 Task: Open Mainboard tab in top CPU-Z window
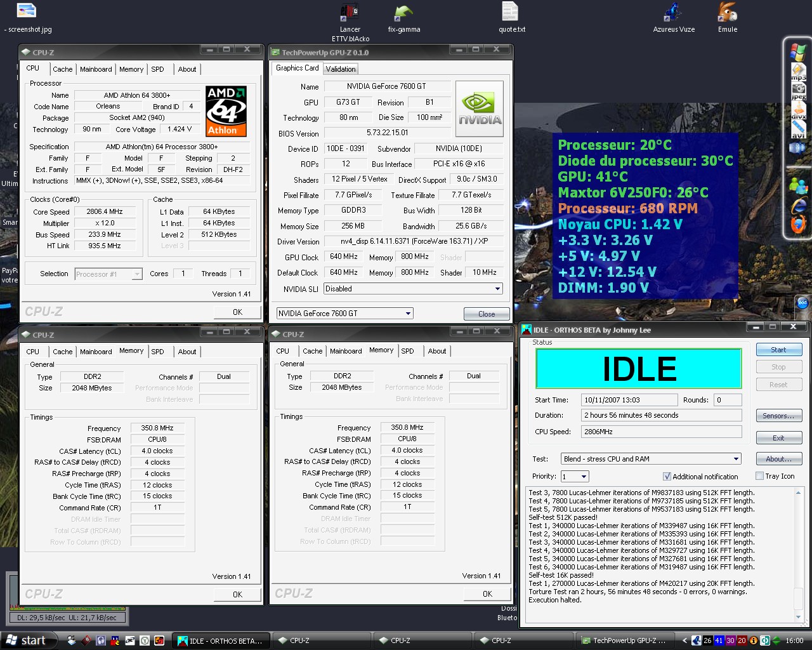tap(96, 69)
